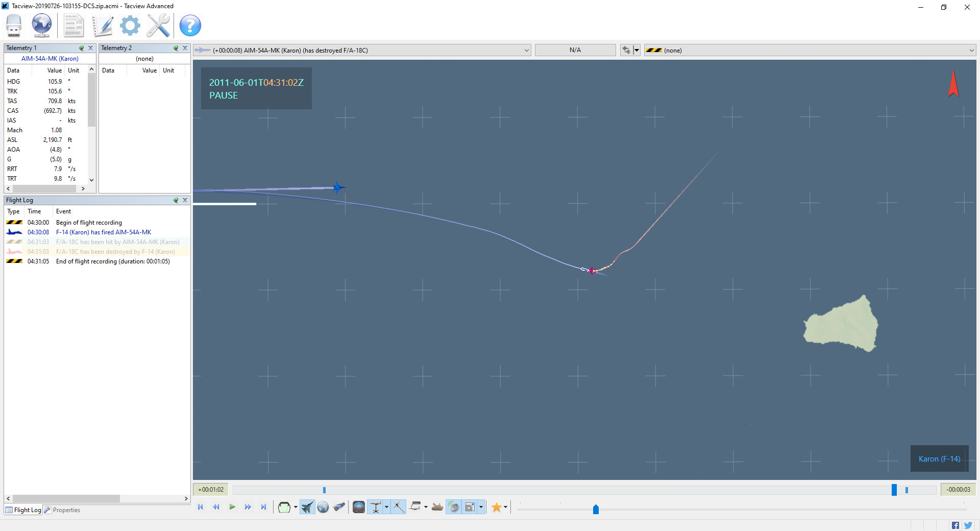
Task: Click the blue question mark help icon
Action: pos(190,26)
